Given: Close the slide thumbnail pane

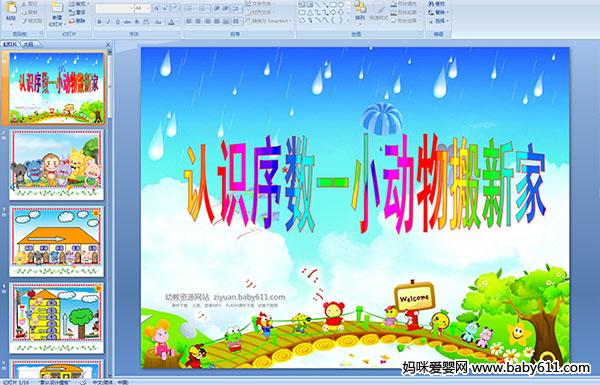Looking at the screenshot, I should tap(108, 44).
